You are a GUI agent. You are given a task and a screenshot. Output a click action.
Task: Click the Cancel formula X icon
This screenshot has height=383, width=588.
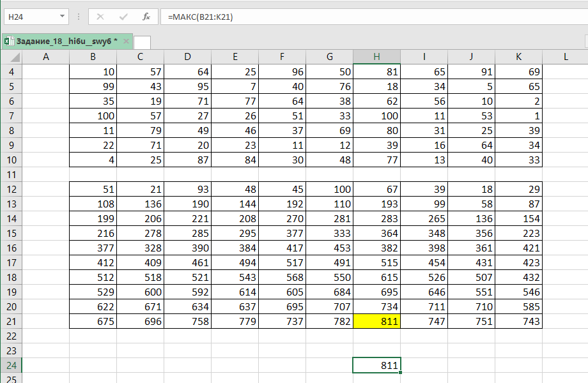pos(102,17)
